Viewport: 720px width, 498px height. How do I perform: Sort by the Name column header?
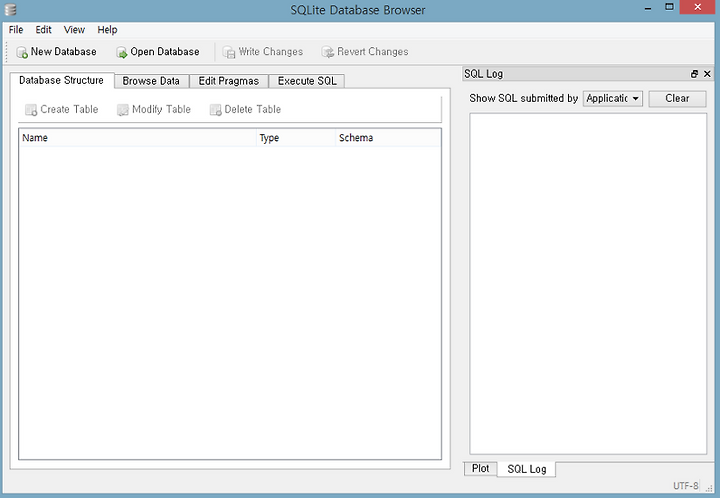(x=137, y=138)
